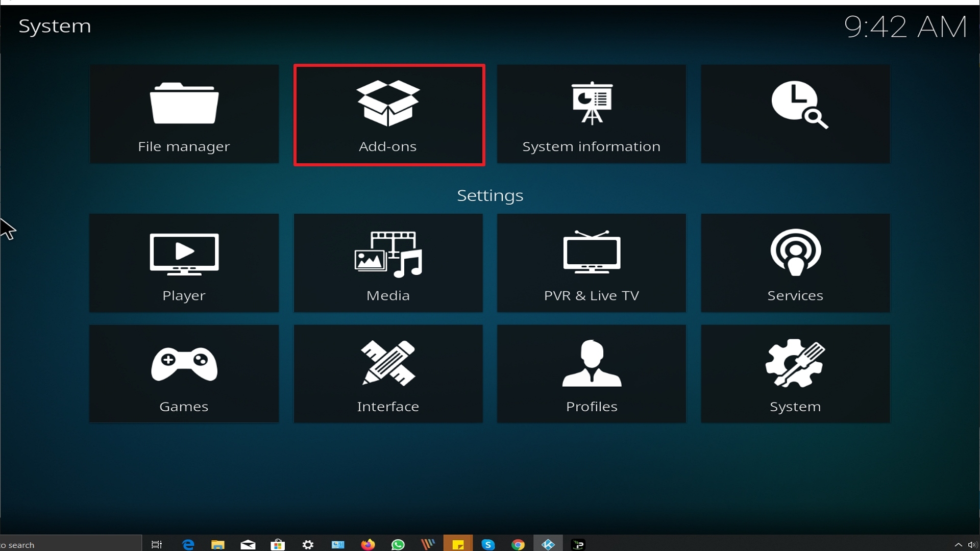Open Media settings
This screenshot has height=551, width=980.
point(388,263)
